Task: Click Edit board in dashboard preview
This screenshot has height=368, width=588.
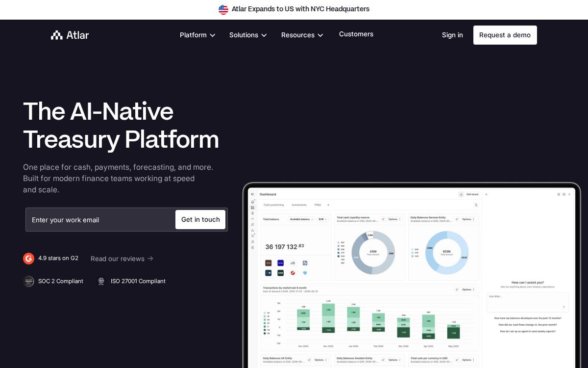Action: pyautogui.click(x=472, y=194)
